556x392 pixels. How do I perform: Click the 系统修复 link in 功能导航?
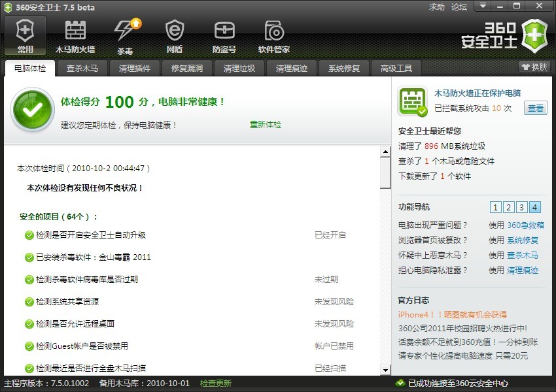click(523, 240)
